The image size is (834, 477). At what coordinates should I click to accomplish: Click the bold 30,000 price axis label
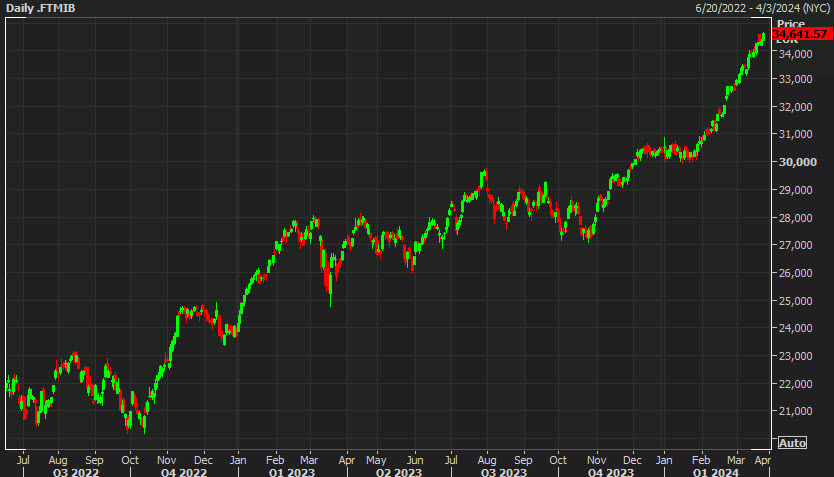(x=797, y=162)
